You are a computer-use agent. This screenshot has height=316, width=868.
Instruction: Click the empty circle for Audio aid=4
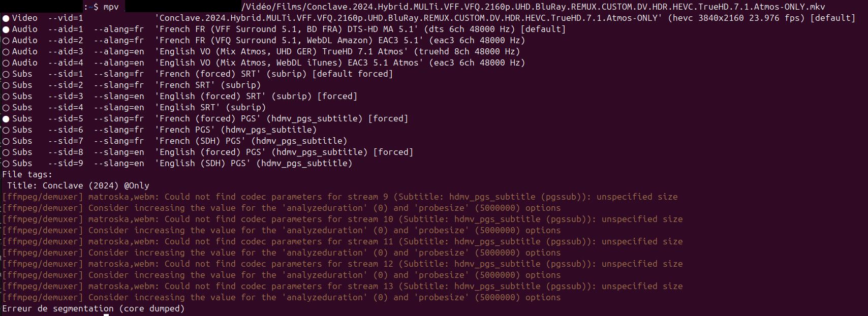6,63
